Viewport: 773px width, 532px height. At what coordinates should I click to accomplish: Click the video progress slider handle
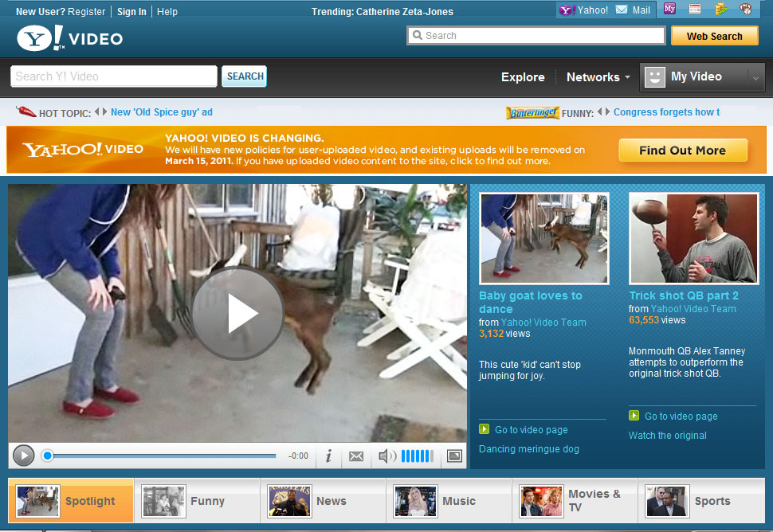pos(47,456)
